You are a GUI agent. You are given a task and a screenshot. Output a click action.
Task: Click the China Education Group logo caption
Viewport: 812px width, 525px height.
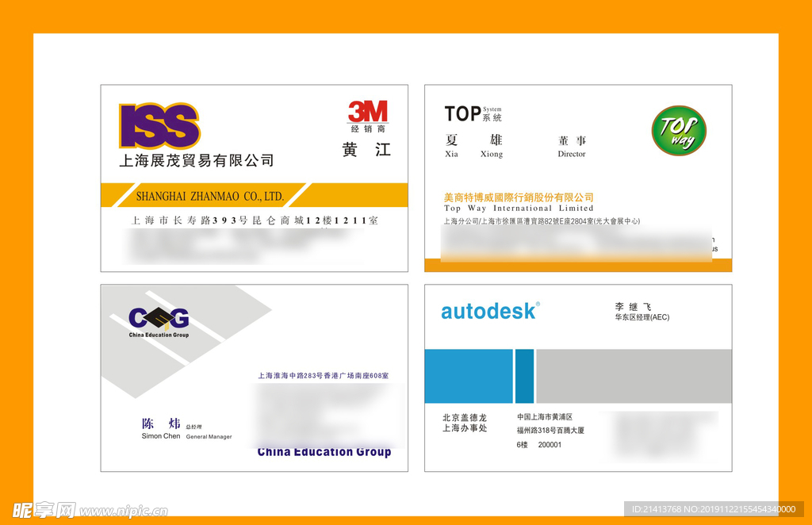[x=159, y=335]
